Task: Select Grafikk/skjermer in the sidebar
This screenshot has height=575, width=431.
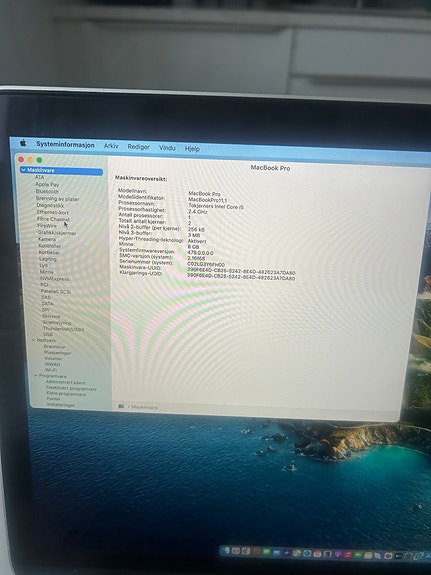Action: click(57, 232)
